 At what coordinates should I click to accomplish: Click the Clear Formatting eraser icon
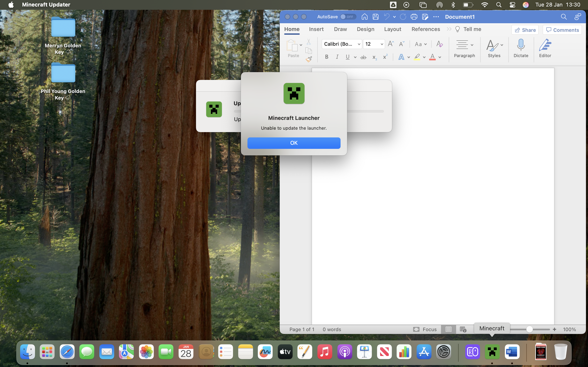(x=439, y=44)
